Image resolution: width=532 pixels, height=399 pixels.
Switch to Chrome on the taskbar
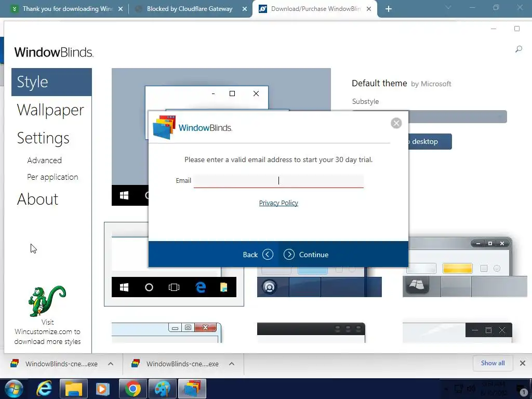(x=132, y=389)
